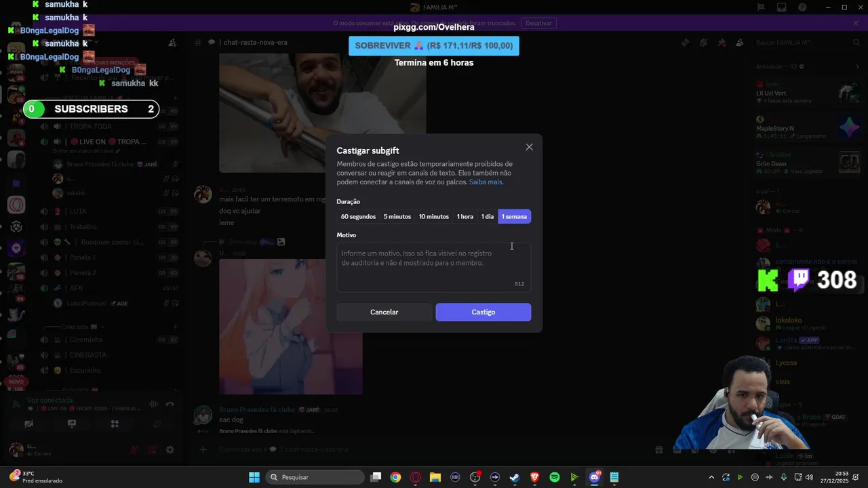The height and width of the screenshot is (488, 868).
Task: Open pinned messages in channel header
Action: pos(722,43)
